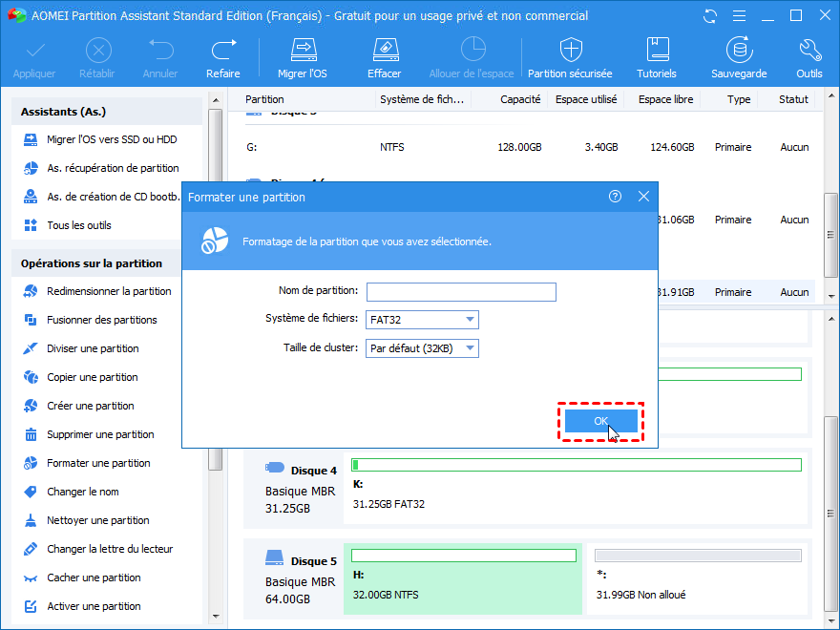
Task: Click sidebar scrollbar down arrow
Action: click(x=216, y=617)
